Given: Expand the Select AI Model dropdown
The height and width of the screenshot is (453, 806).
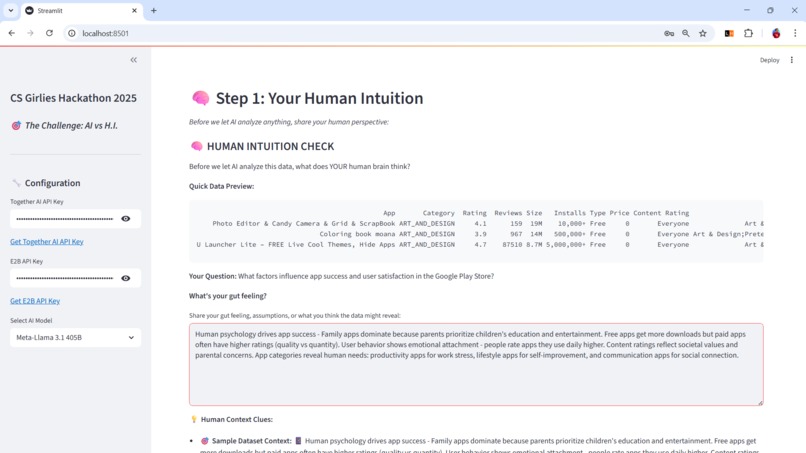Looking at the screenshot, I should pyautogui.click(x=76, y=338).
